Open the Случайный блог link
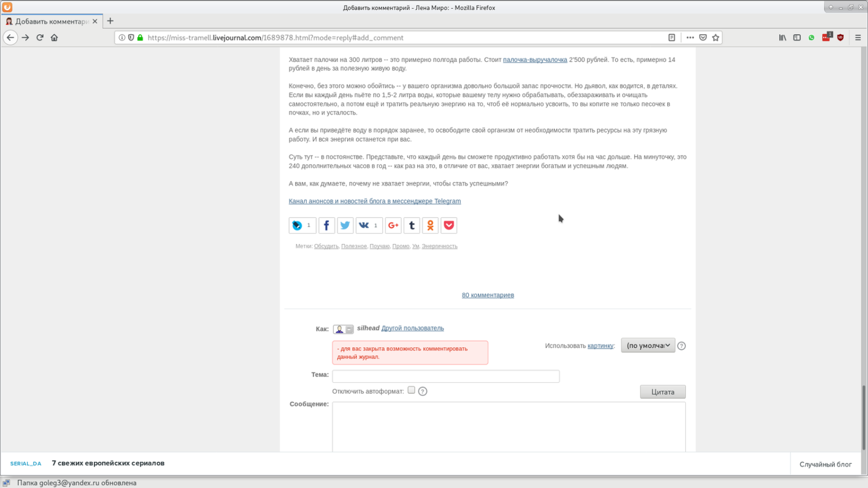This screenshot has height=488, width=868. point(825,464)
